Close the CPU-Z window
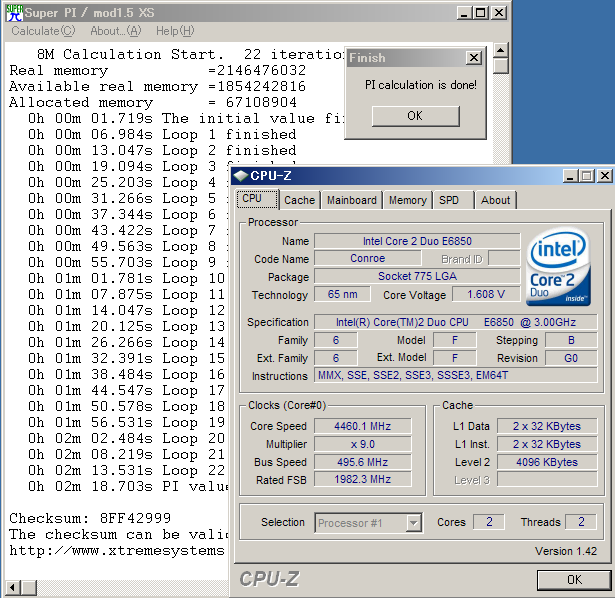Image resolution: width=615 pixels, height=598 pixels. point(605,176)
